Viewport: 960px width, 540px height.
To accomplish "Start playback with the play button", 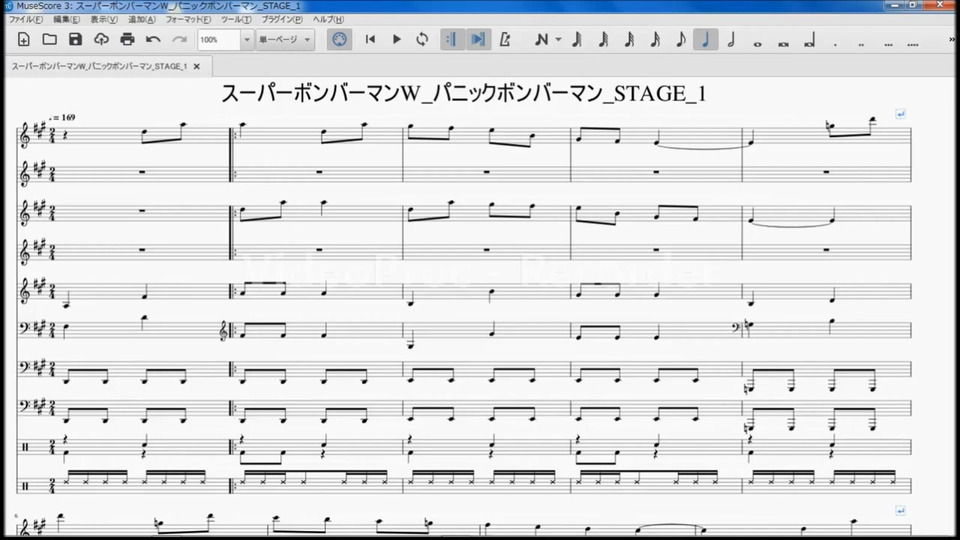I will click(396, 40).
